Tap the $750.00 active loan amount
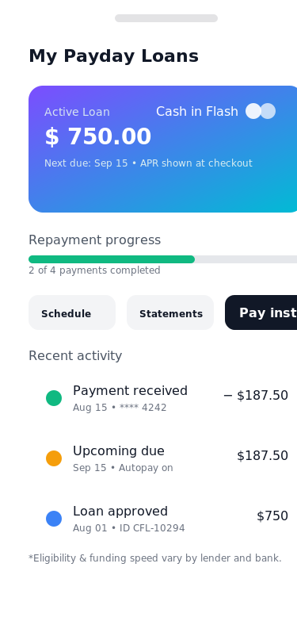The width and height of the screenshot is (297, 644). tap(98, 136)
